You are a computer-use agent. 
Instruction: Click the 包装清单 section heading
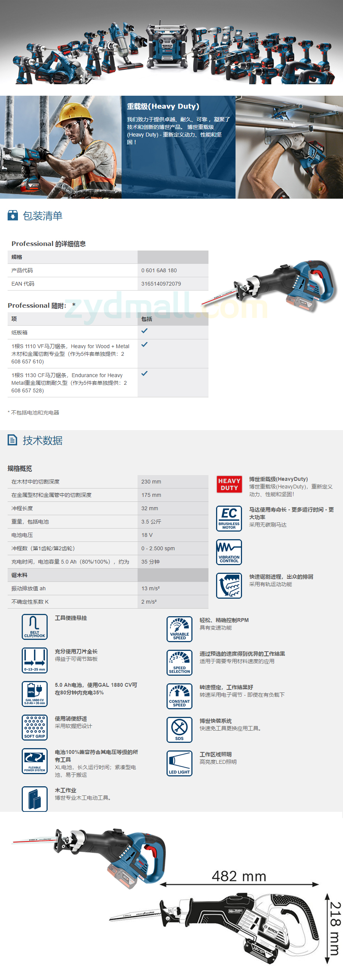pos(42,216)
